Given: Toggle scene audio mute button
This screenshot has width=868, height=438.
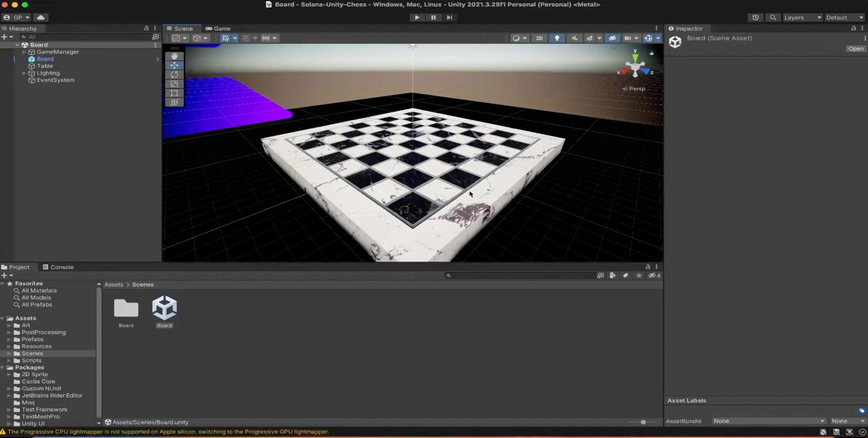Looking at the screenshot, I should 575,38.
